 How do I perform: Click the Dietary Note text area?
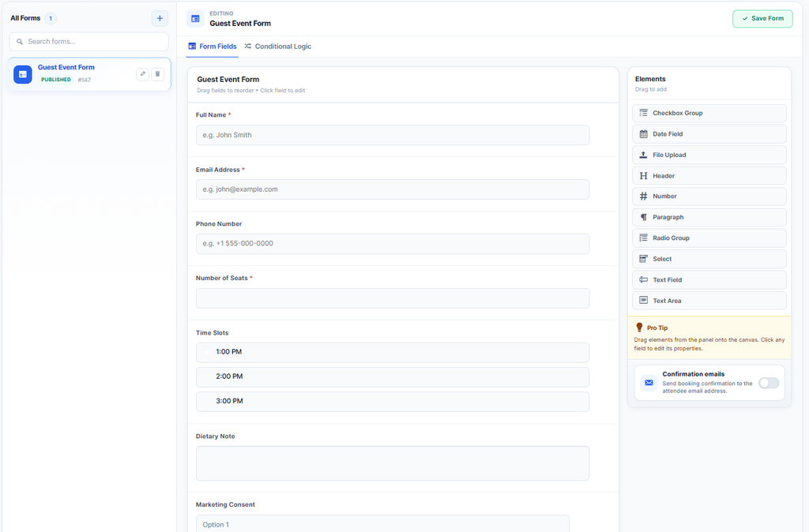tap(393, 463)
